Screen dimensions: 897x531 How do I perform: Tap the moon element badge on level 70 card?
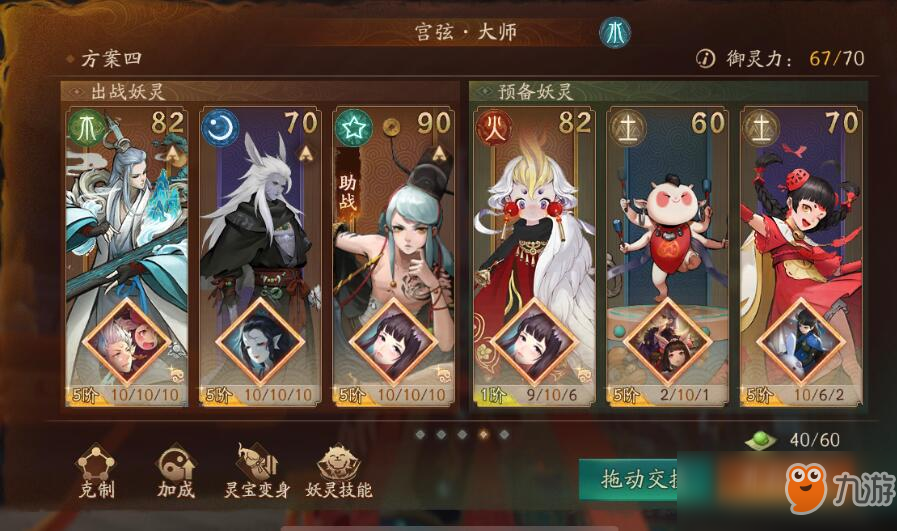[220, 128]
